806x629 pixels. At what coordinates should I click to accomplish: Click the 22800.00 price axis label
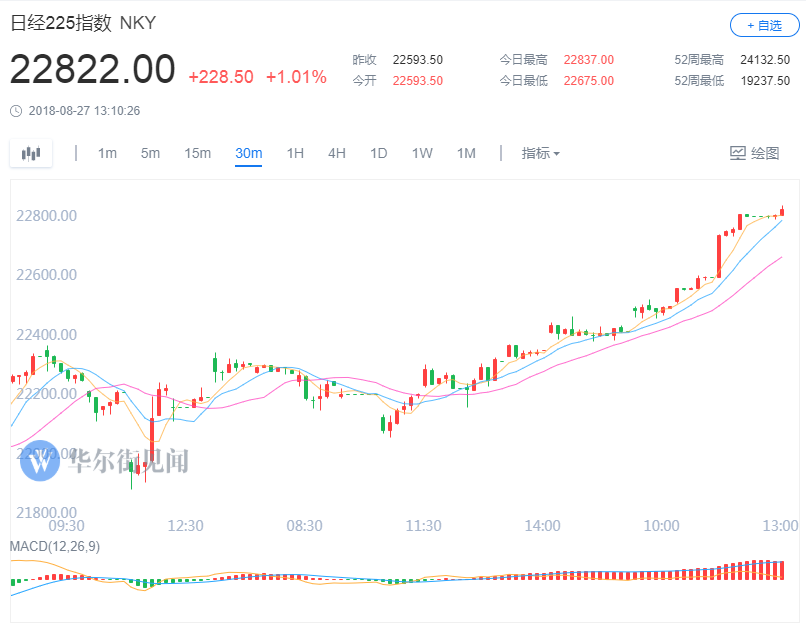click(x=46, y=215)
